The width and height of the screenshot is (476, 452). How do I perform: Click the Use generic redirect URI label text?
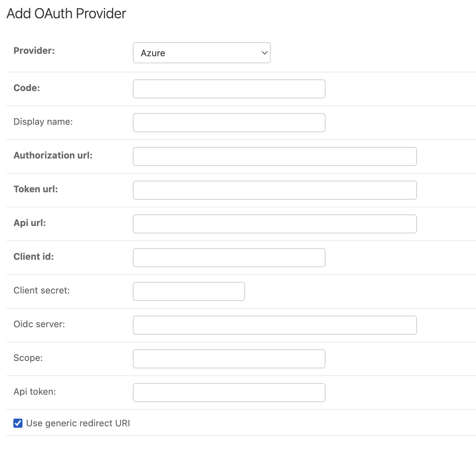click(x=78, y=423)
